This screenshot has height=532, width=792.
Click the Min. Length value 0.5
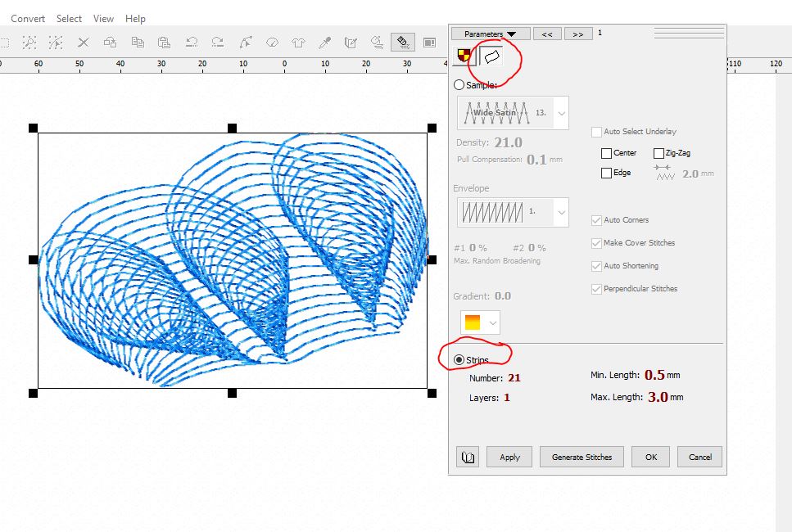(654, 375)
